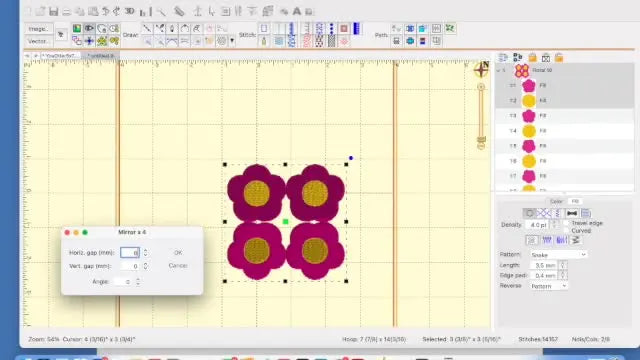Select object row 1:7 pink flower Fill
This screenshot has height=360, width=640.
click(x=565, y=176)
